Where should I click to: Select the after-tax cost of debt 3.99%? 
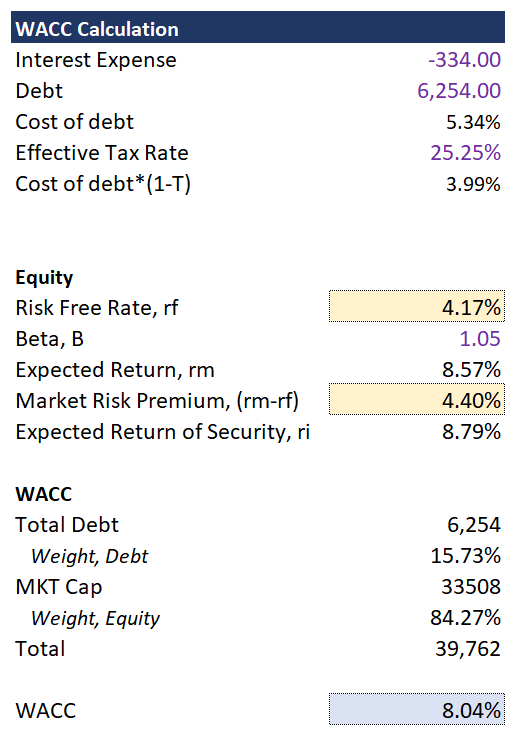point(473,184)
